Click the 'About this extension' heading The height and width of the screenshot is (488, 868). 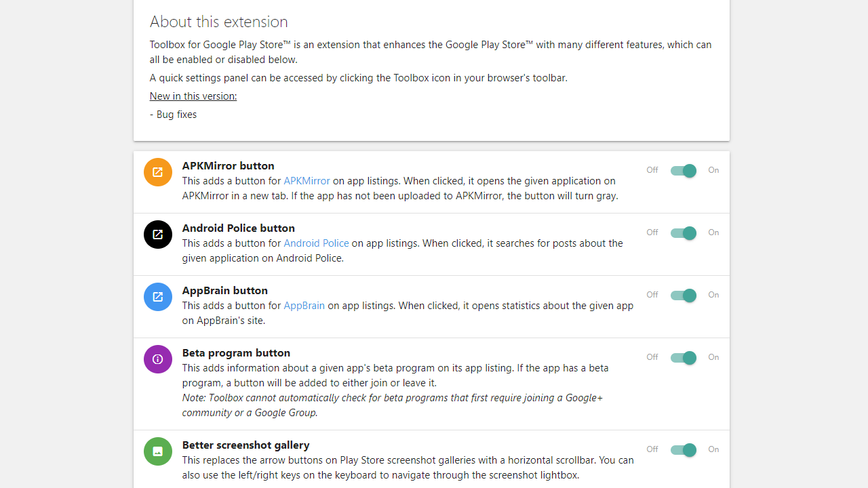click(218, 22)
